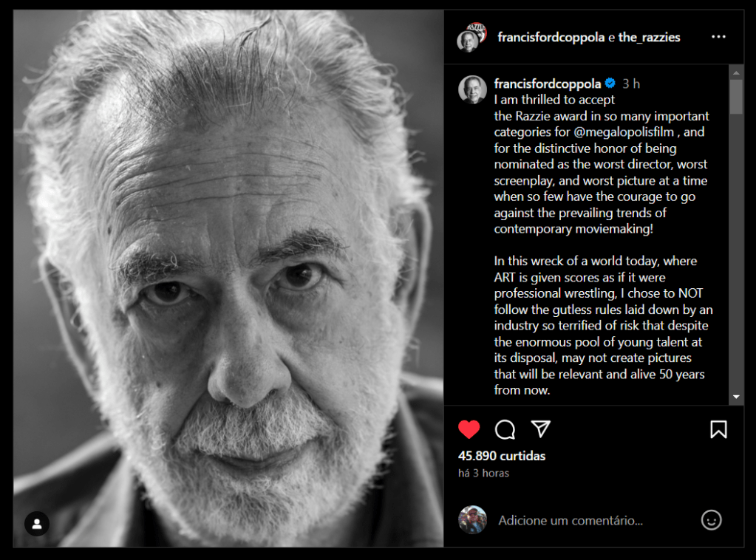Open header collaborative avatar pair

click(x=471, y=37)
